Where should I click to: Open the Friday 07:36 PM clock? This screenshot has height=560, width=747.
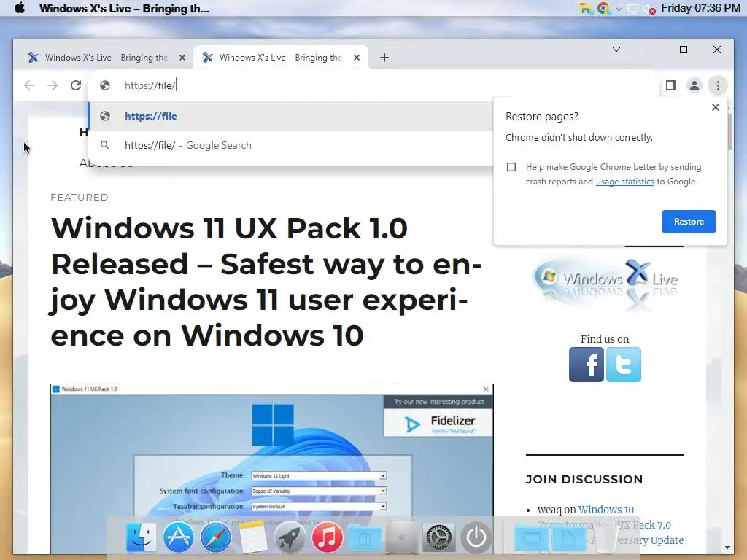[700, 8]
